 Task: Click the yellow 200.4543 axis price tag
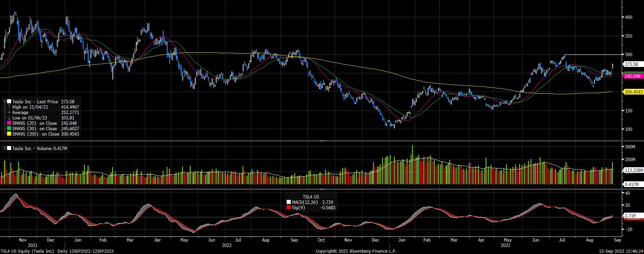pos(633,92)
